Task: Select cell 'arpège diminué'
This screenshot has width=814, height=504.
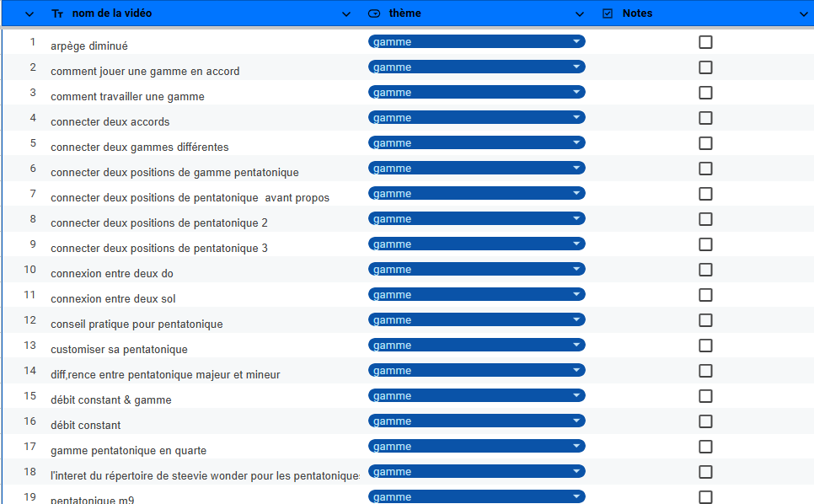Action: (x=89, y=46)
